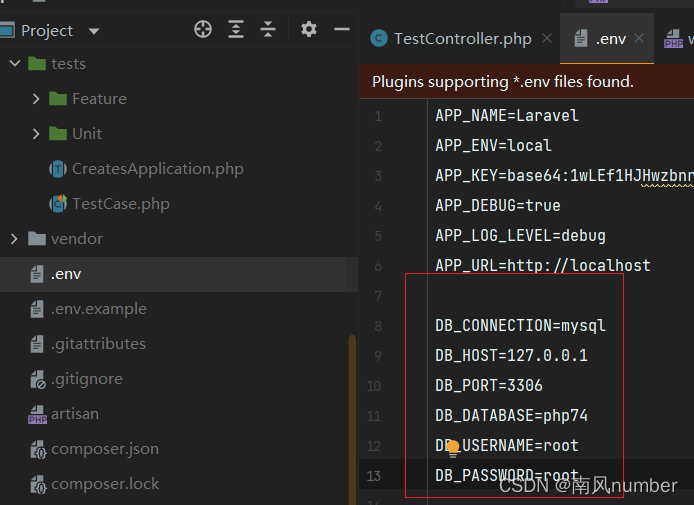Select .gitignore in project tree

(87, 379)
